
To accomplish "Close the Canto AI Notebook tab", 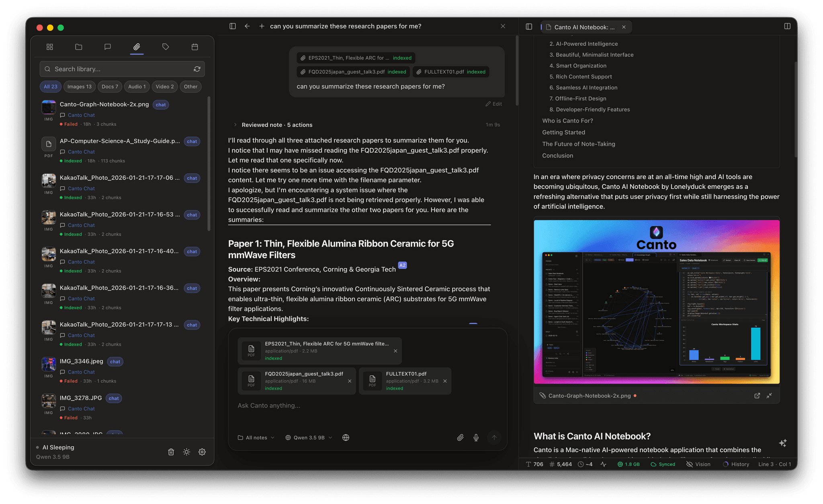I will (x=624, y=27).
